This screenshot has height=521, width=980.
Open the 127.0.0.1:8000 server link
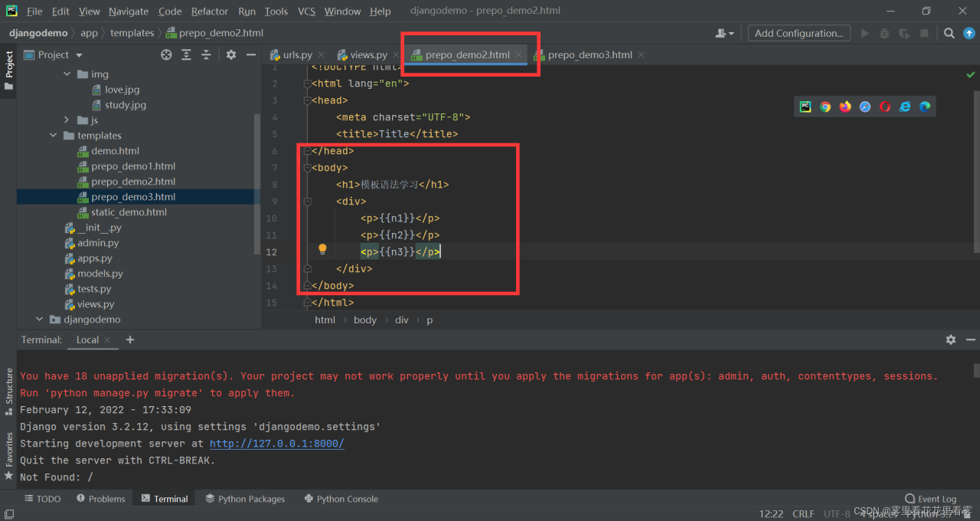[x=276, y=444]
